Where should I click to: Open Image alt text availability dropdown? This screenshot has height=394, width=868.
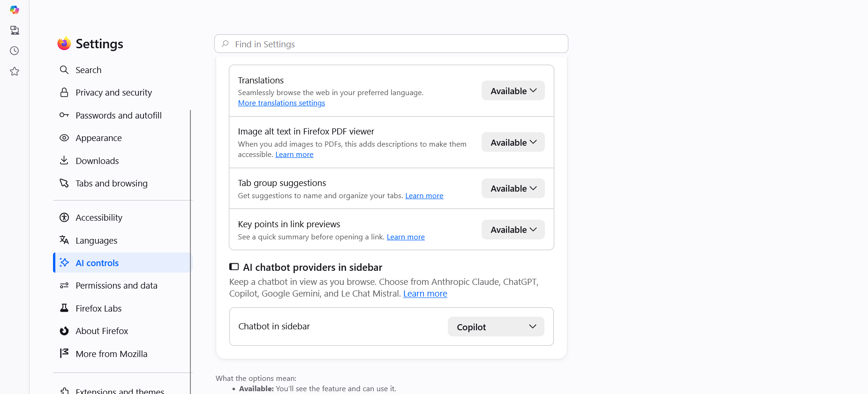pyautogui.click(x=513, y=142)
